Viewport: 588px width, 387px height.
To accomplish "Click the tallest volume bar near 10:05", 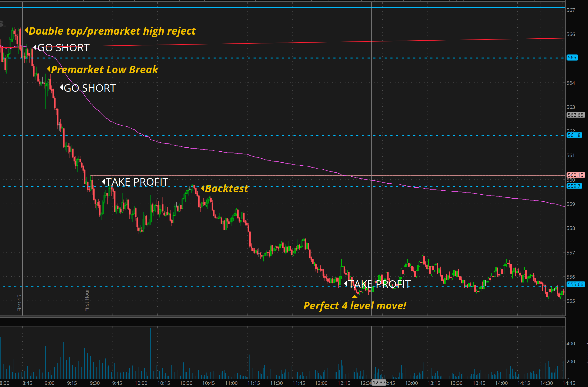I will pos(150,354).
